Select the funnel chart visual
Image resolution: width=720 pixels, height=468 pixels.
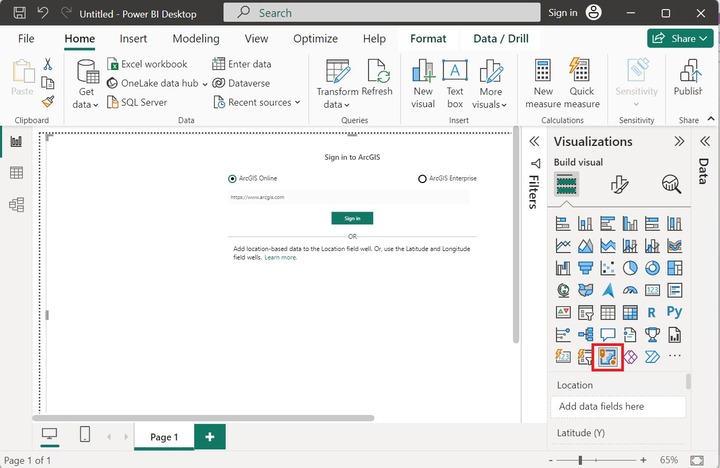tap(585, 268)
